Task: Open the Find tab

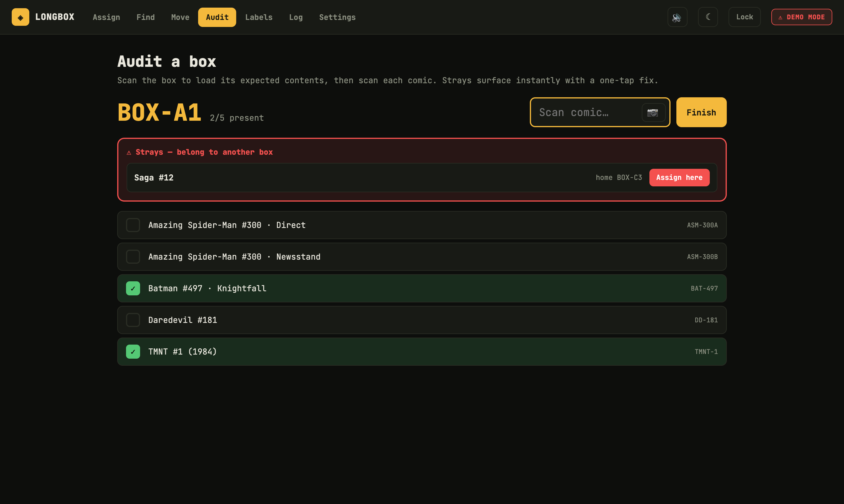Action: [x=145, y=17]
